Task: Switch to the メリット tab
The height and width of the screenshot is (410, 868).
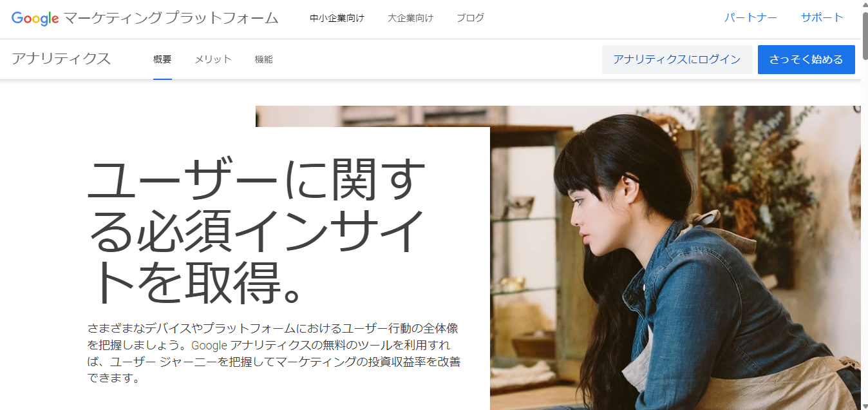Action: click(213, 59)
